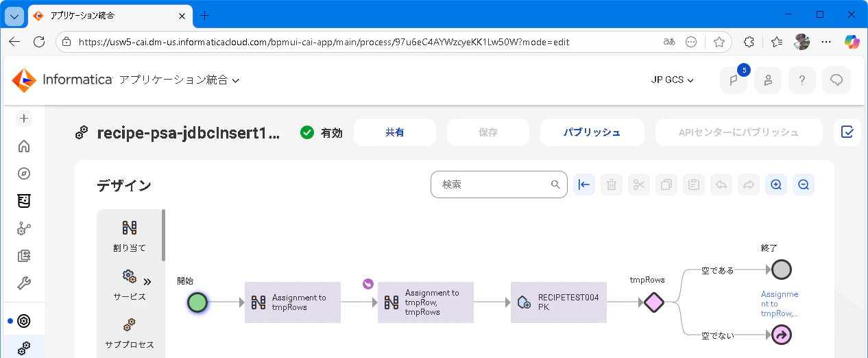Open a new browser tab
Viewport: 868px width, 358px height.
204,15
